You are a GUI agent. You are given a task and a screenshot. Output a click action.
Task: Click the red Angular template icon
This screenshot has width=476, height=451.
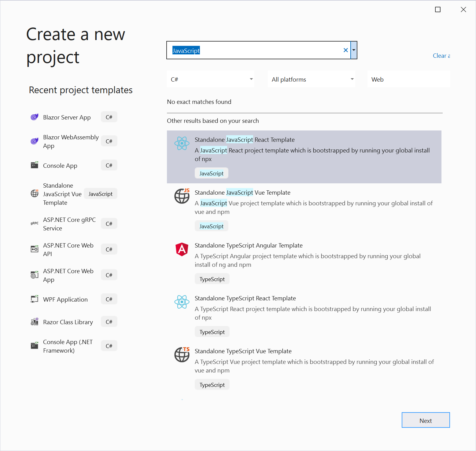[182, 249]
